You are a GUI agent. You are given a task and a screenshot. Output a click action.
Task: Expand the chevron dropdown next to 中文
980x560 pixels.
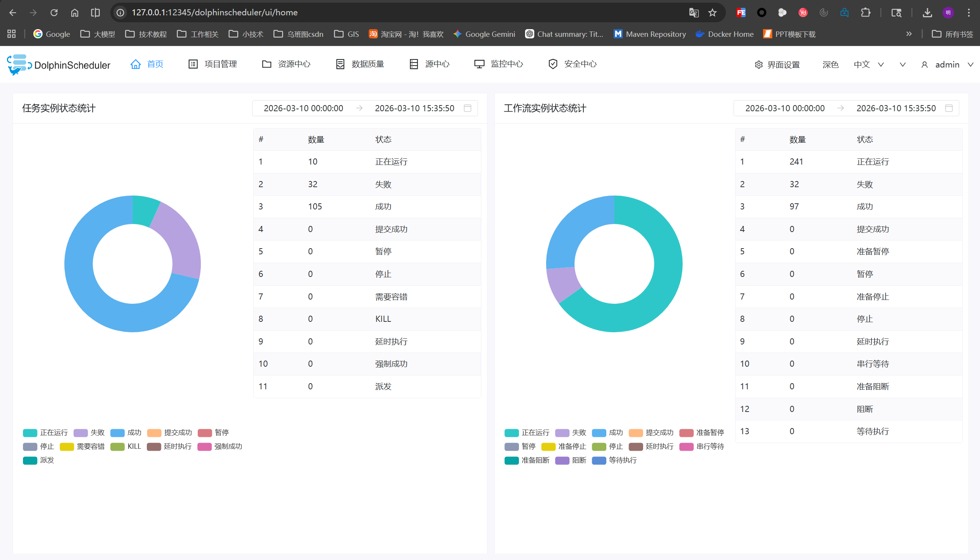[880, 64]
